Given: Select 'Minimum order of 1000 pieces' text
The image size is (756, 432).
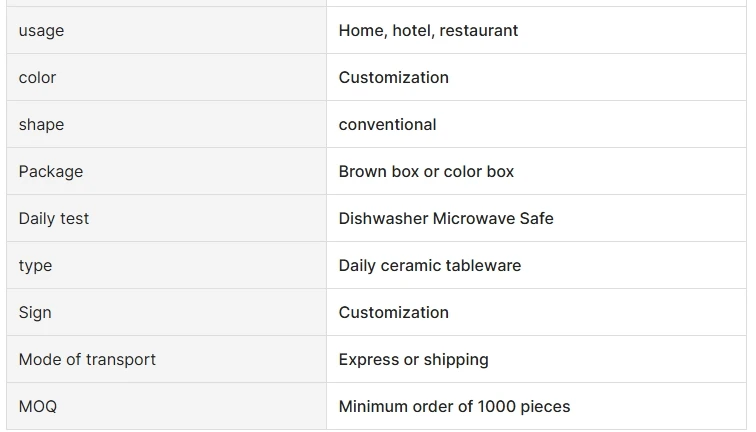Looking at the screenshot, I should (x=454, y=407).
